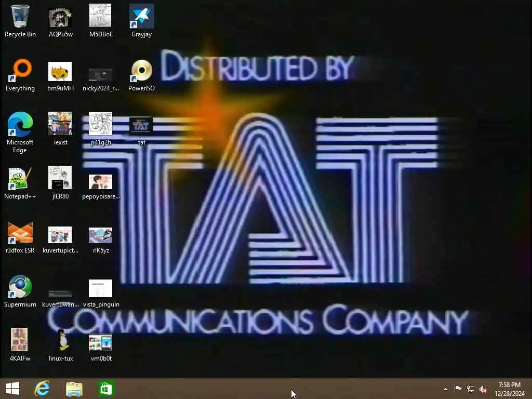
Task: Launch PowerISO from the desktop
Action: [x=141, y=75]
